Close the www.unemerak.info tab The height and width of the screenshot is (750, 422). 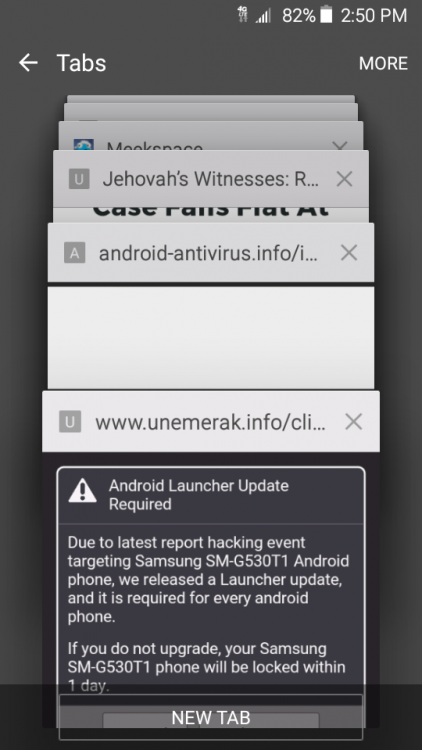[x=354, y=422]
